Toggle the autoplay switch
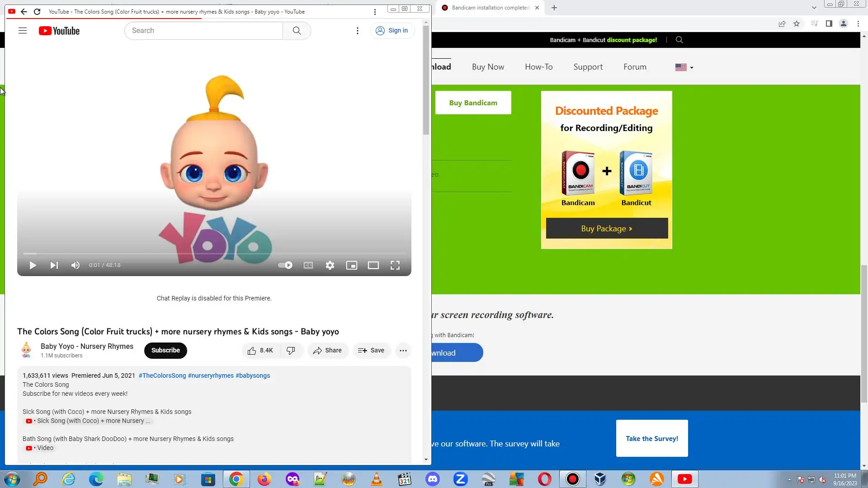The image size is (868, 488). (285, 265)
